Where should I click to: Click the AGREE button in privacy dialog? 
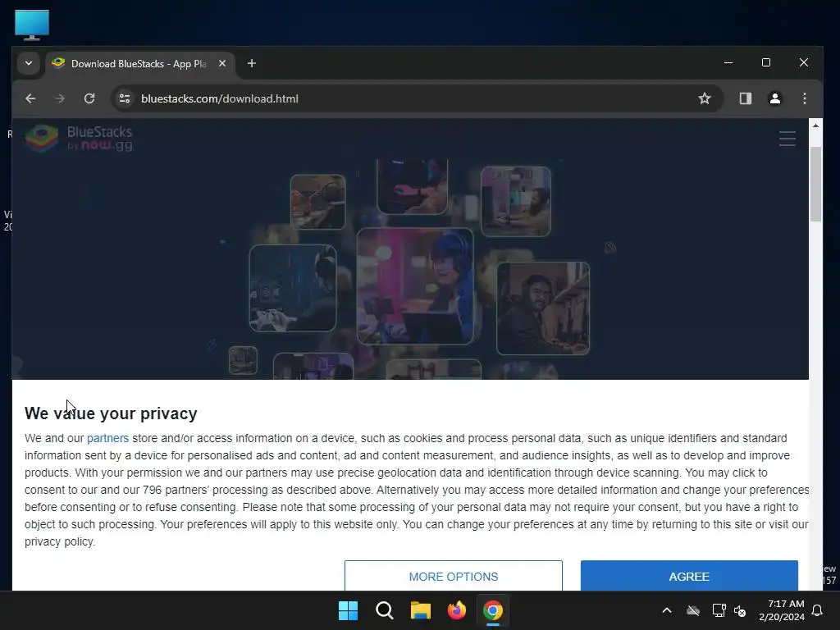689,576
